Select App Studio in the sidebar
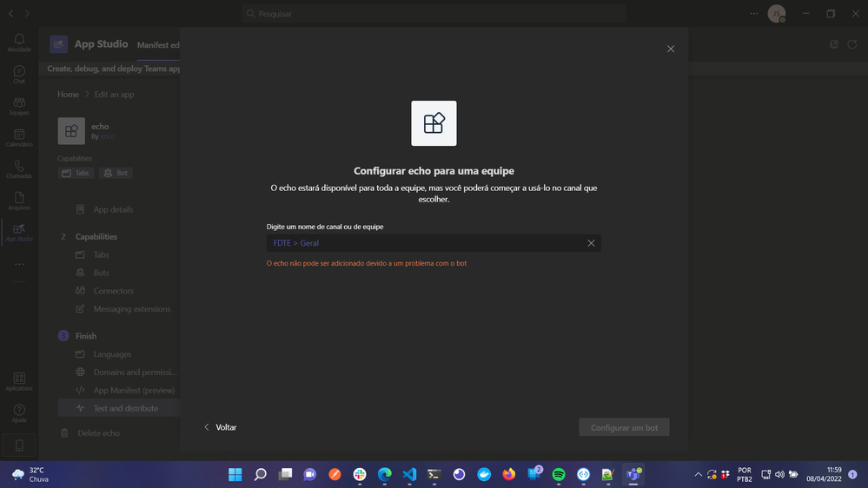 tap(19, 232)
